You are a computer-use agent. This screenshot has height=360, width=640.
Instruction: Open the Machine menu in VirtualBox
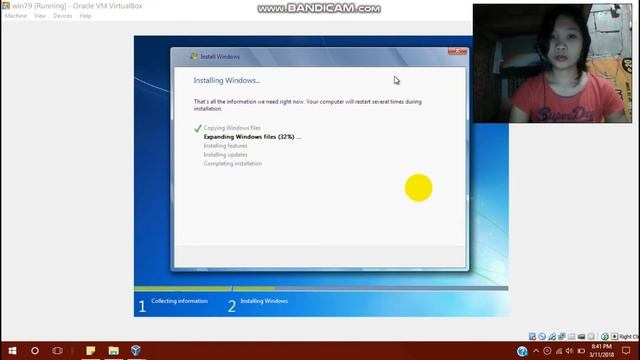pos(16,16)
